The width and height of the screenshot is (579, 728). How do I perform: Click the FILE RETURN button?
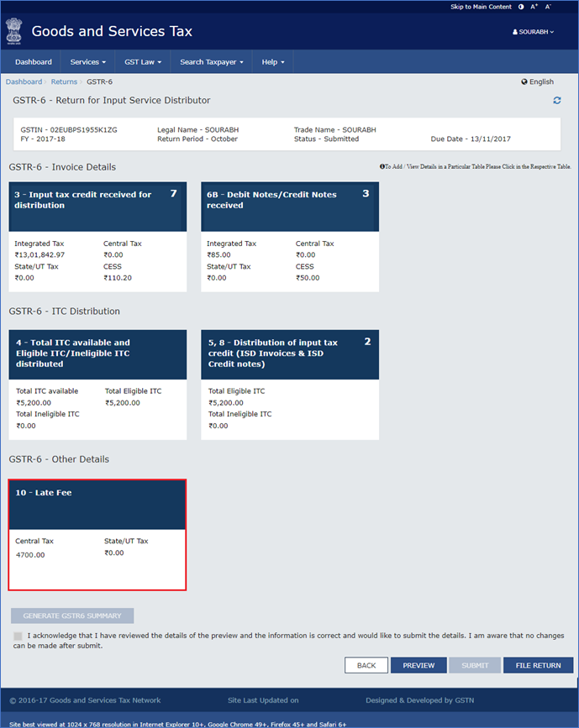[538, 665]
